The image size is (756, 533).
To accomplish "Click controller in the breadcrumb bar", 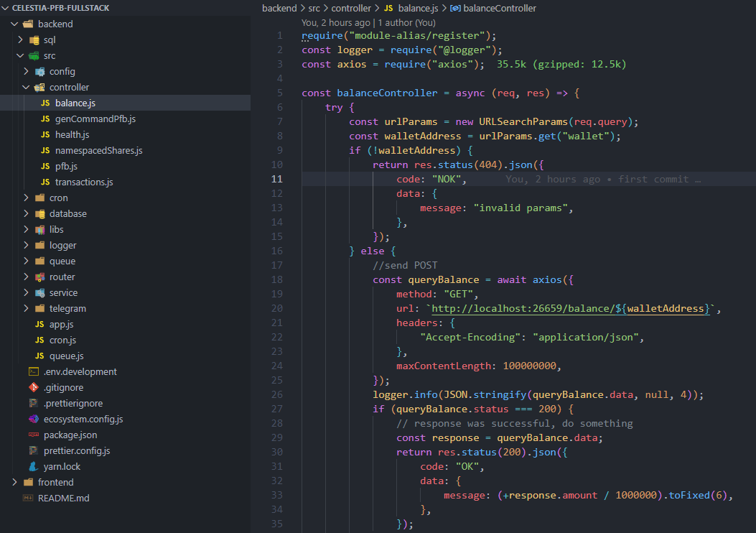I will point(351,9).
